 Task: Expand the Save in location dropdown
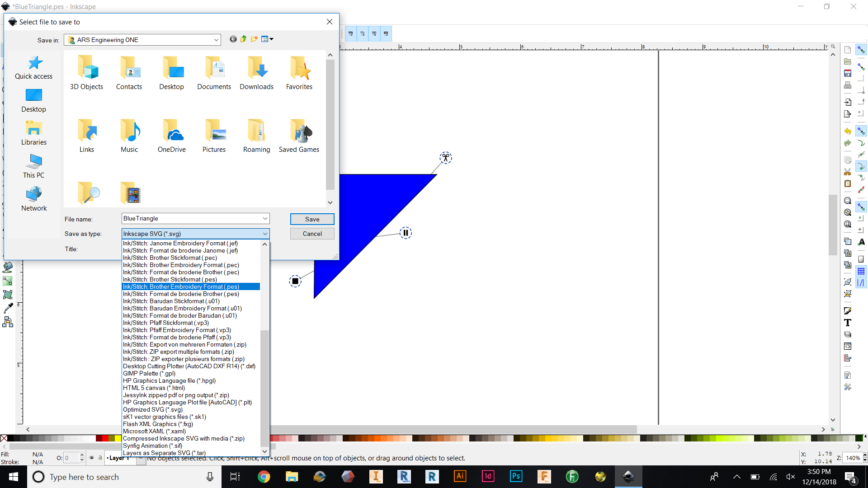tap(216, 40)
